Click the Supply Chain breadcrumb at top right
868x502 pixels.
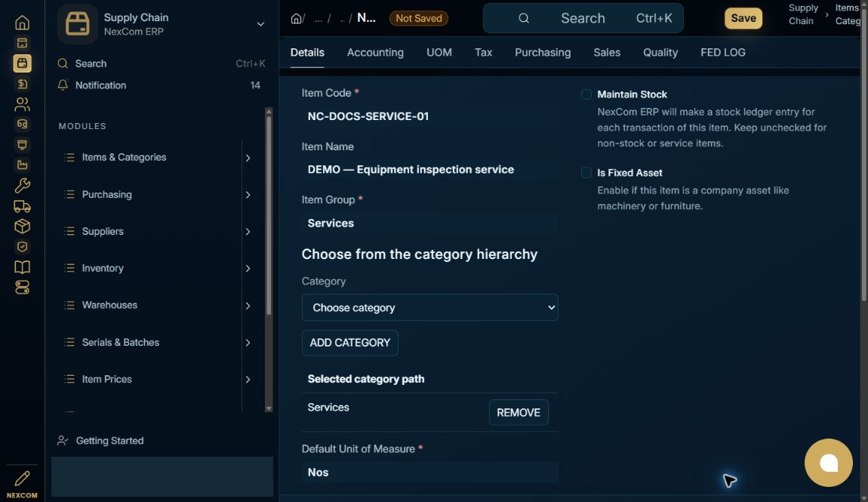(x=802, y=14)
